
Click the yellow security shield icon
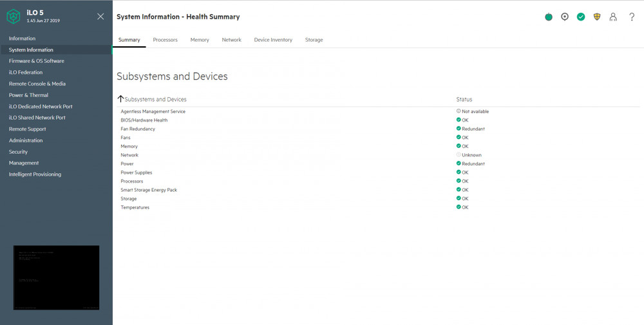click(597, 17)
